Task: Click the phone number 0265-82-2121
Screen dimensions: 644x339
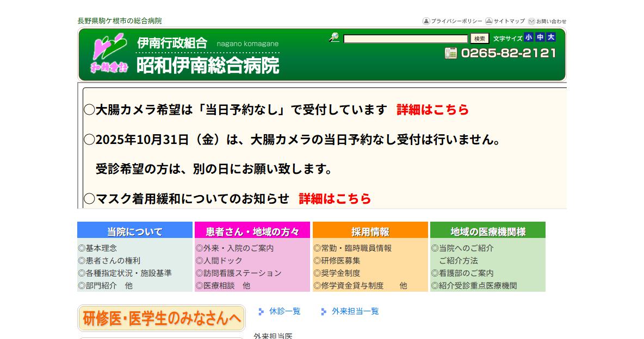Action: point(509,53)
